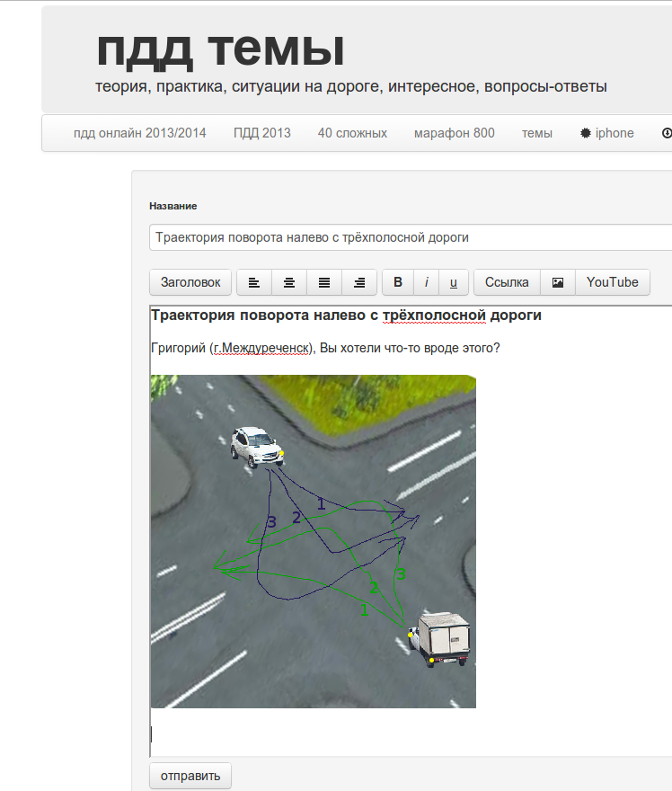Insert an image using picture icon
The width and height of the screenshot is (672, 791).
[x=558, y=282]
